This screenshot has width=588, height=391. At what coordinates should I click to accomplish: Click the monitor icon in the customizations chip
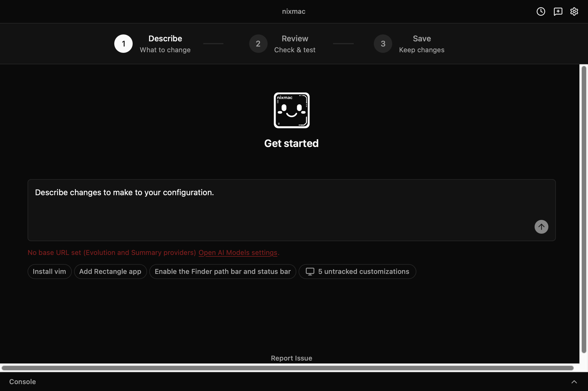(x=310, y=272)
